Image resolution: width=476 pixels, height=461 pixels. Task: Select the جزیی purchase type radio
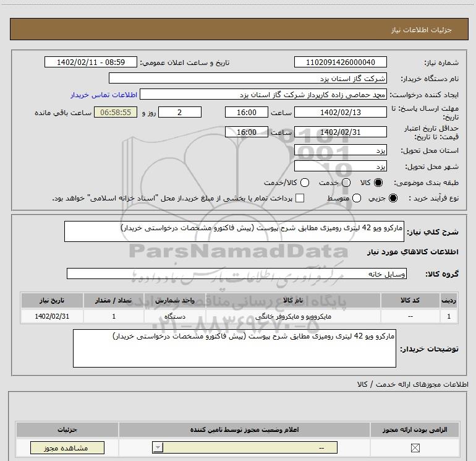[x=393, y=198]
